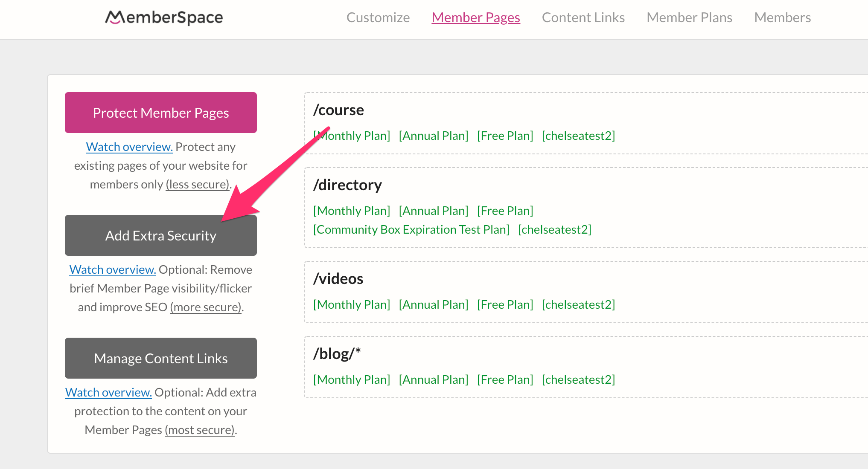Select the Annual Plan tag on /directory
Screen dimensions: 868x469
(433, 210)
